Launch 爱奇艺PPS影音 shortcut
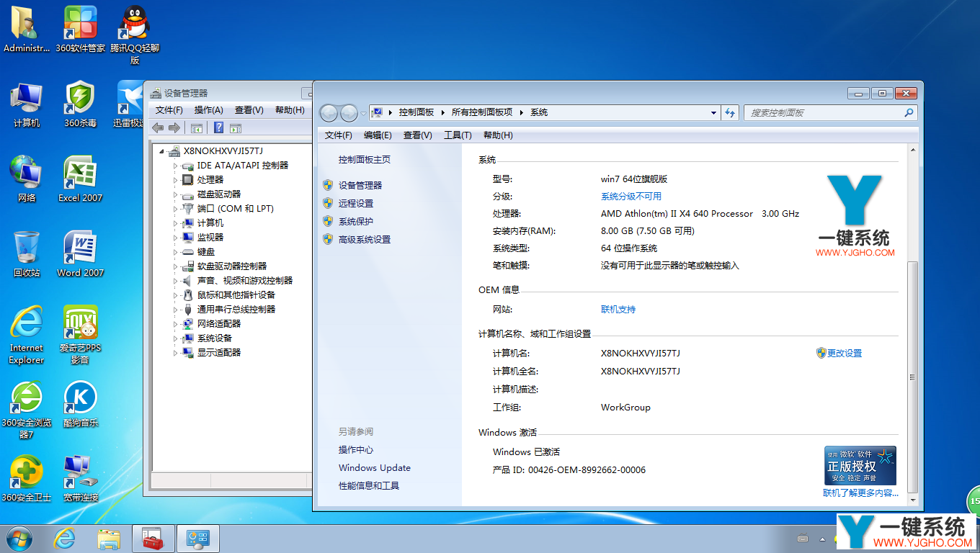This screenshot has height=553, width=980. tap(80, 335)
